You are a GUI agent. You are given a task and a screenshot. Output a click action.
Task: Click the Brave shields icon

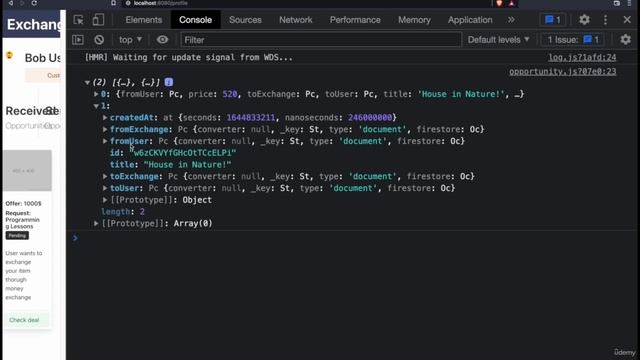coord(499,3)
